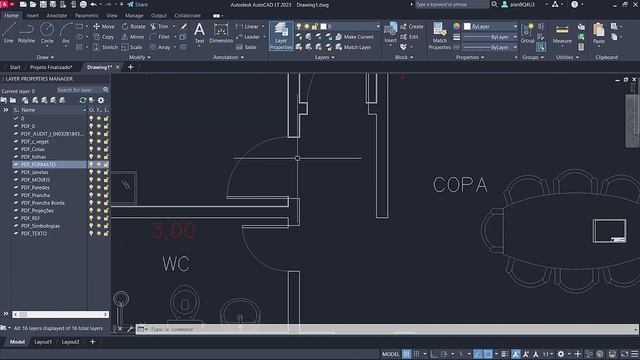
Task: Expand the Utilities panel
Action: click(567, 58)
